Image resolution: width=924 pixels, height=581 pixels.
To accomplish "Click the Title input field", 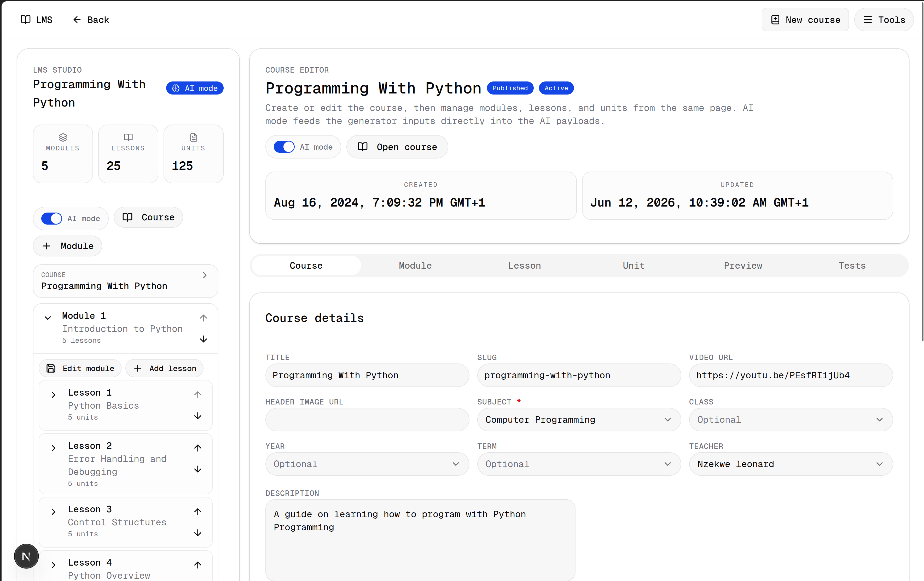I will point(367,375).
